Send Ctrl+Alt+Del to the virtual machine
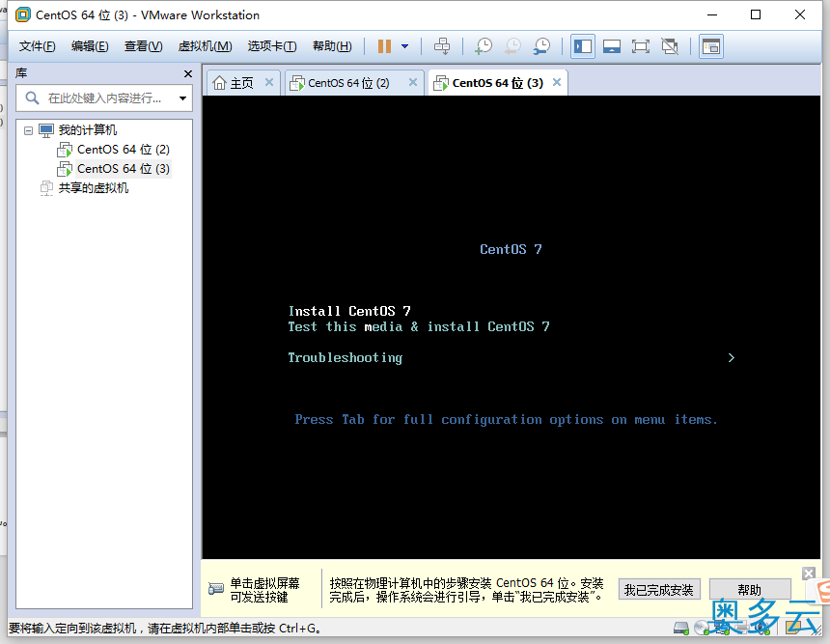 pyautogui.click(x=442, y=46)
